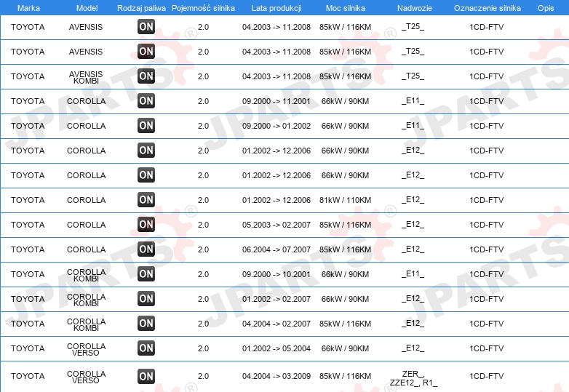
Task: Click ON fuel icon in 05.2003 -> 02.2007 row
Action: (x=146, y=225)
